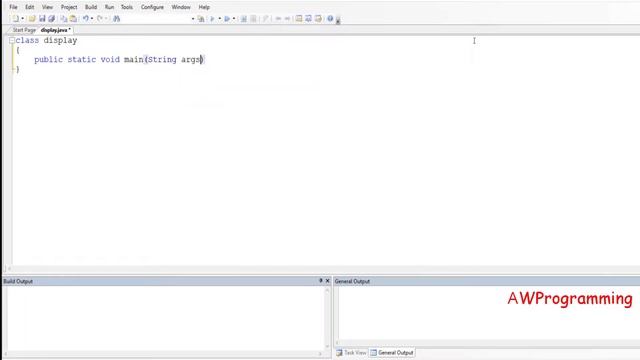Viewport: 640px width, 360px height.
Task: Open the Tools menu
Action: pyautogui.click(x=127, y=7)
